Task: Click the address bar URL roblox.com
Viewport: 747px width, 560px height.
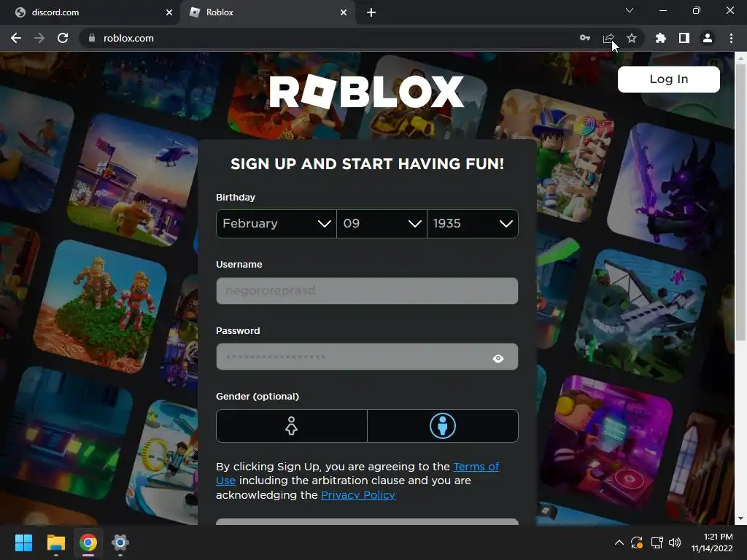Action: pyautogui.click(x=128, y=38)
